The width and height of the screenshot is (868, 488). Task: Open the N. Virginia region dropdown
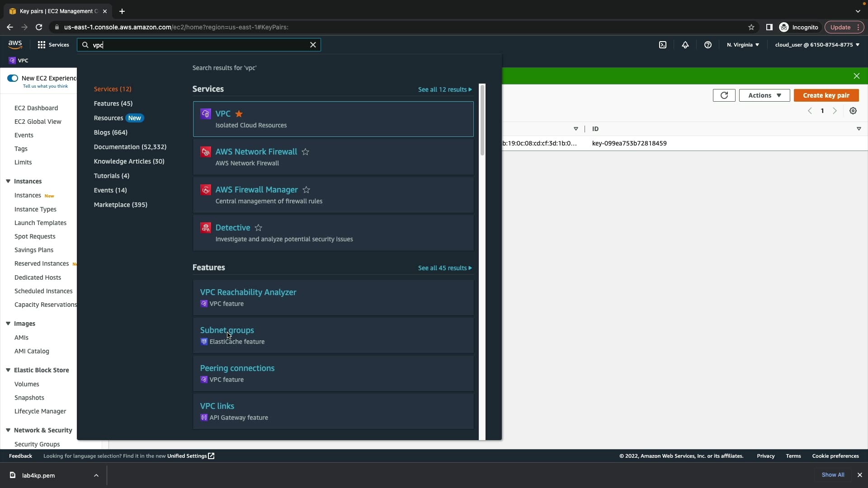click(743, 45)
